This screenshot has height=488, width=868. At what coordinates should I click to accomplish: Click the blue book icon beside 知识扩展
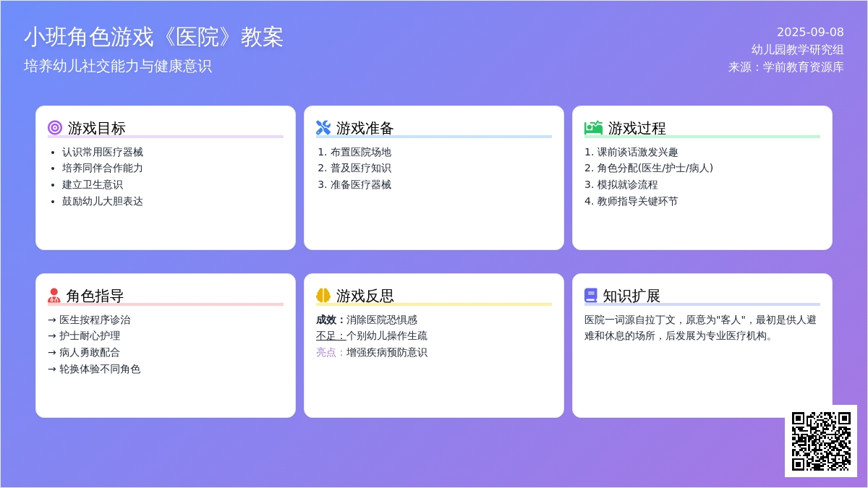coord(591,296)
